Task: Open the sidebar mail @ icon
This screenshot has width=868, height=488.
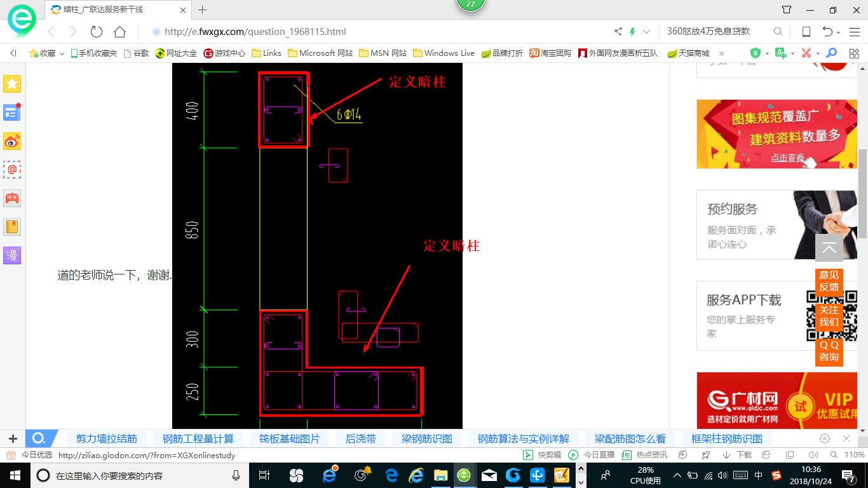Action: (12, 170)
